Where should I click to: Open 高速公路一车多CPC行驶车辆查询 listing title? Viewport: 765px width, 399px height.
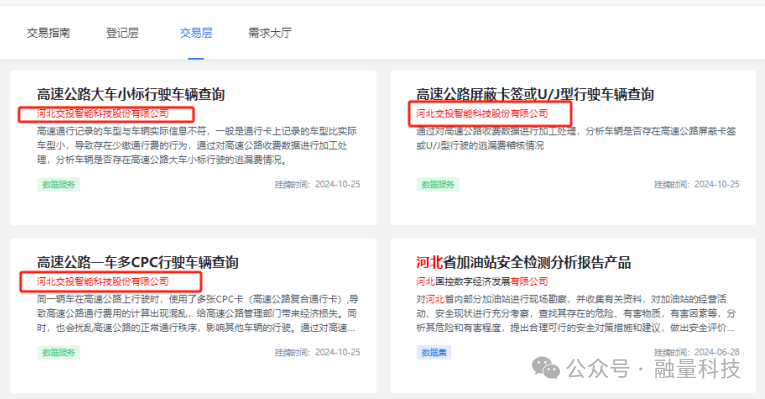[x=138, y=262]
